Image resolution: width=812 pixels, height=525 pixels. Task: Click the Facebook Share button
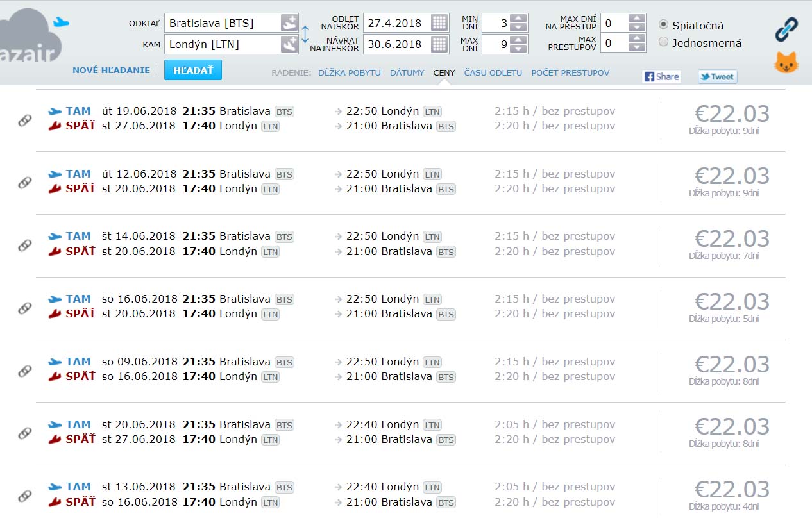point(661,76)
